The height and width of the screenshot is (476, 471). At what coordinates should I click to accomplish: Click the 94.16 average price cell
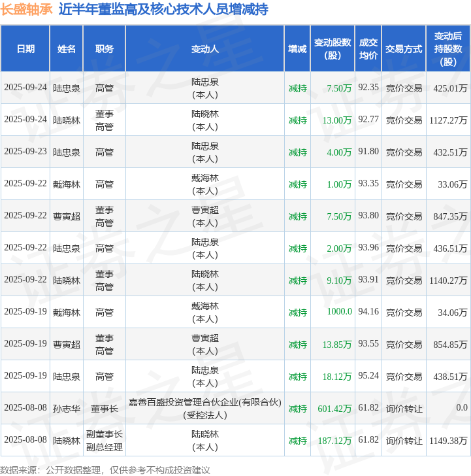tap(368, 312)
